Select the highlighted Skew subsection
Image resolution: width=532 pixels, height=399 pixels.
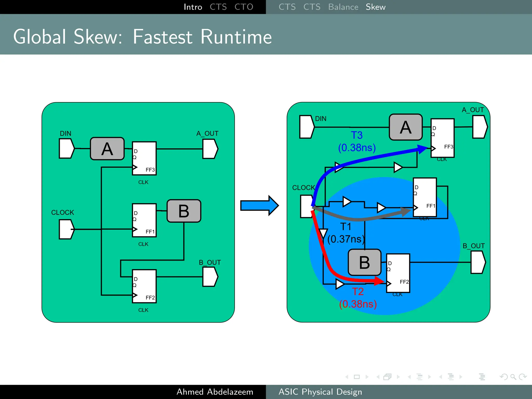375,7
